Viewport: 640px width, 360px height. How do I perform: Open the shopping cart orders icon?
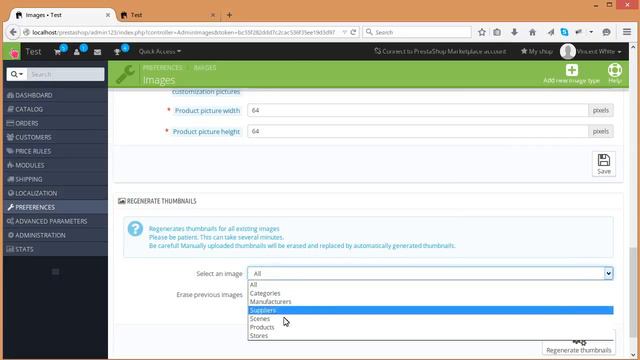point(58,52)
